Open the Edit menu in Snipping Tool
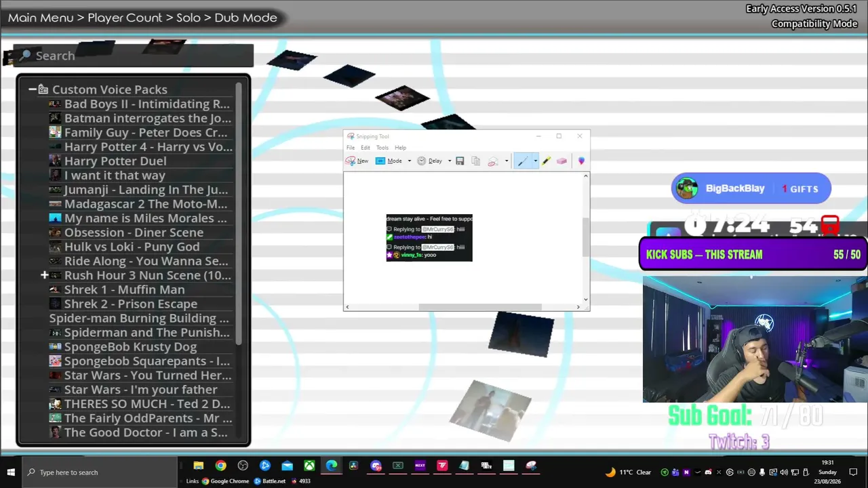Image resolution: width=868 pixels, height=488 pixels. (x=366, y=148)
